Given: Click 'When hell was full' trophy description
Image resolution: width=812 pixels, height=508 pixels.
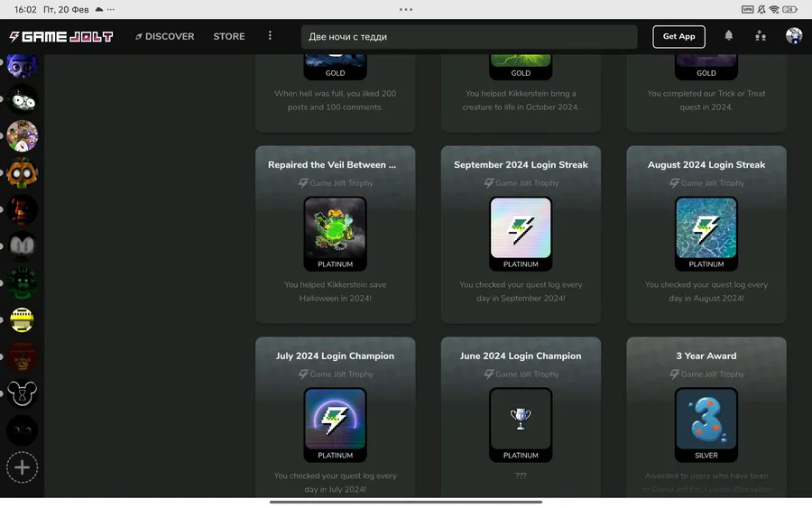Looking at the screenshot, I should [335, 100].
